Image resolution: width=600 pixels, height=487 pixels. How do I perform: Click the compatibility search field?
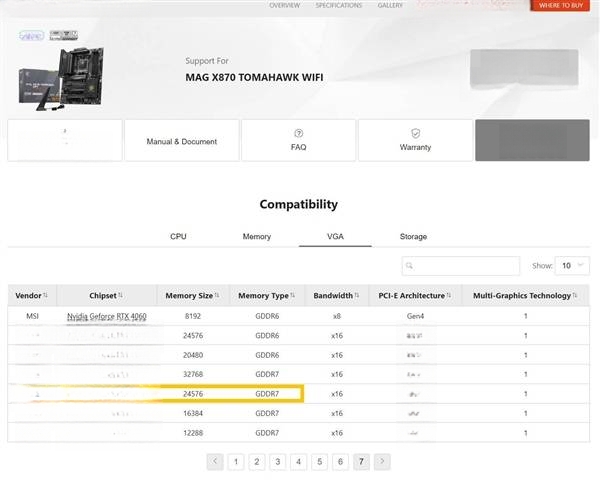461,265
